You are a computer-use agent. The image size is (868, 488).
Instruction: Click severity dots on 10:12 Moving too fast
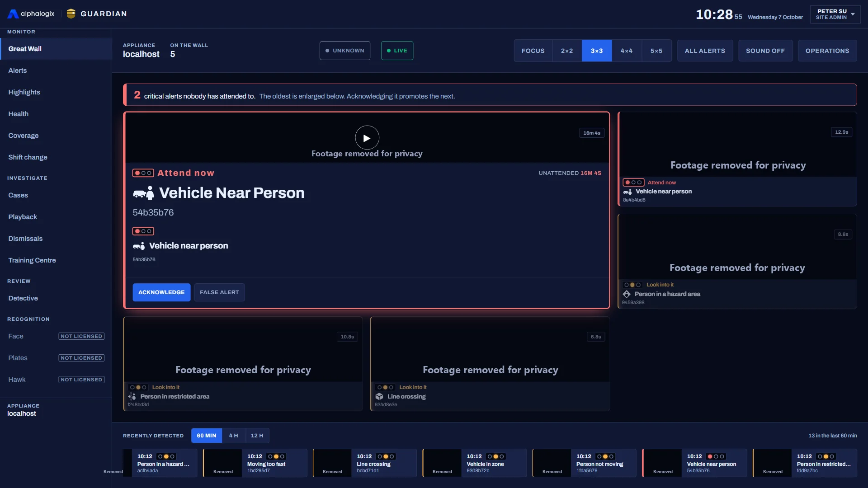[276, 456]
